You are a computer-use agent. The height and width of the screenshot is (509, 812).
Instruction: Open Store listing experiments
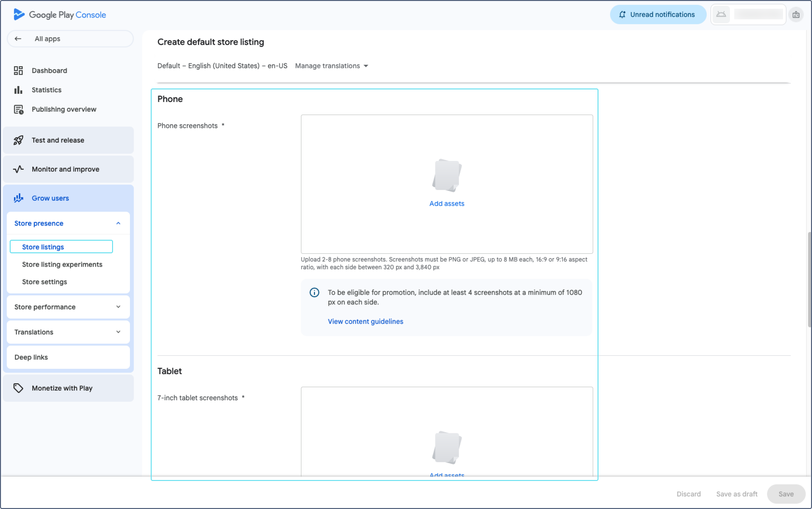(62, 264)
